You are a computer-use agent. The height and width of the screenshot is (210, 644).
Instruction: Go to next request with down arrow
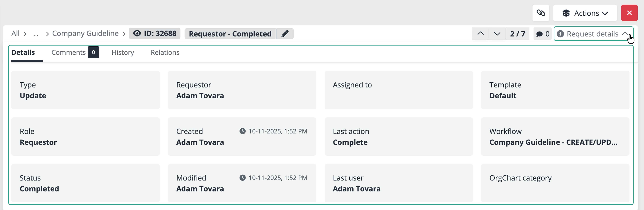(x=497, y=34)
